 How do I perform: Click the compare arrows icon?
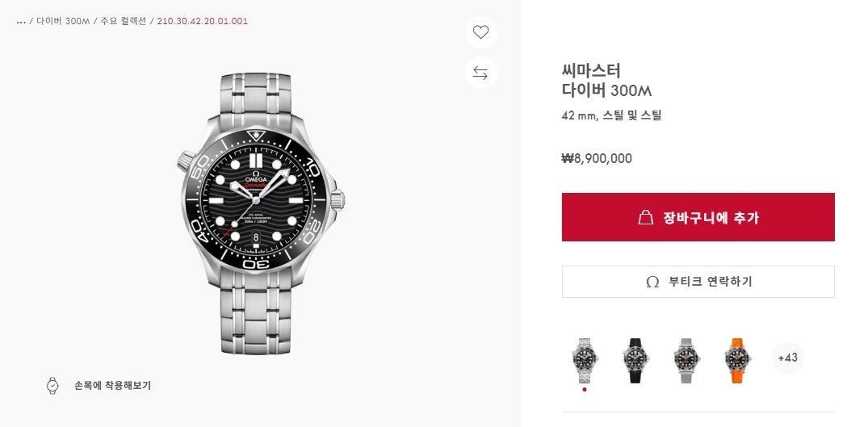480,73
